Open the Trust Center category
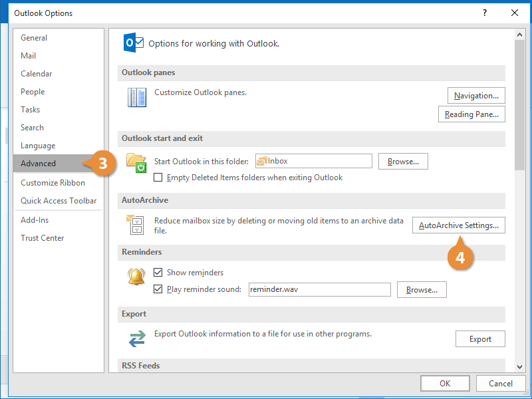 pos(59,238)
